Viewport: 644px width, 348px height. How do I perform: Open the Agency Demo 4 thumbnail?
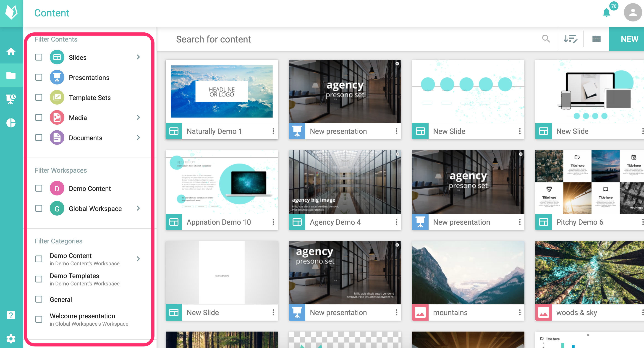pos(345,182)
